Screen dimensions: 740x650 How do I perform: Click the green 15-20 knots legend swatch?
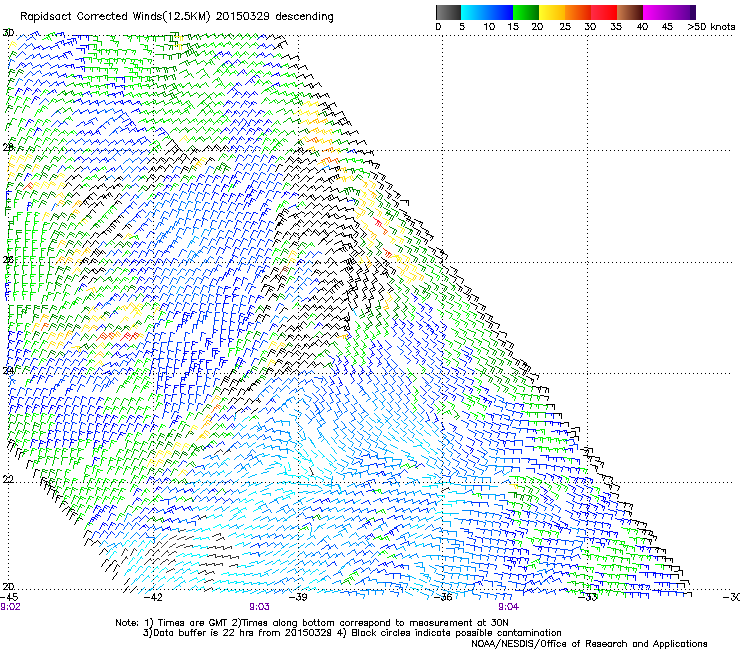pyautogui.click(x=526, y=12)
